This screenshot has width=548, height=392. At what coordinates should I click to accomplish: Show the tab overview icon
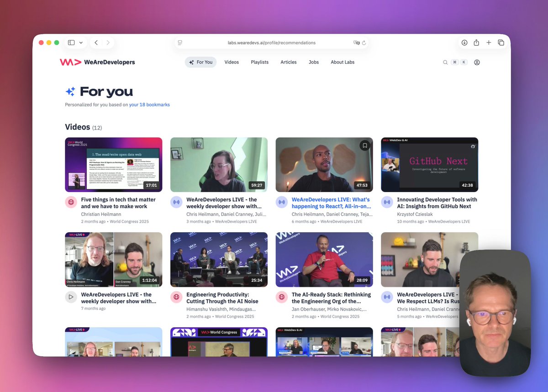[501, 42]
